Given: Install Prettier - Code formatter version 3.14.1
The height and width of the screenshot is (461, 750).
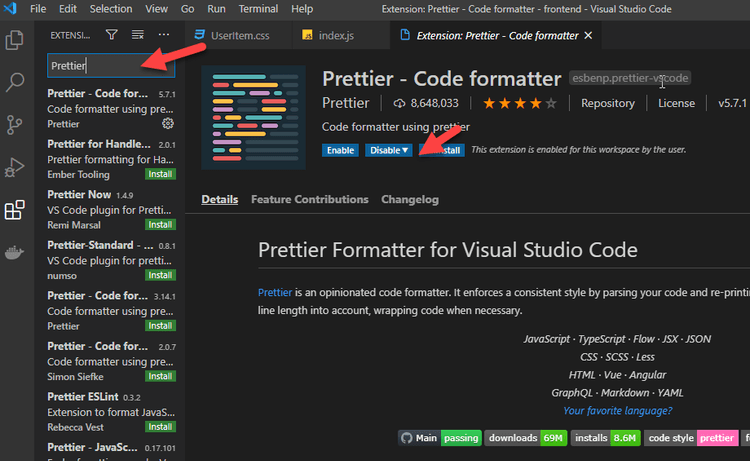Looking at the screenshot, I should [x=160, y=326].
